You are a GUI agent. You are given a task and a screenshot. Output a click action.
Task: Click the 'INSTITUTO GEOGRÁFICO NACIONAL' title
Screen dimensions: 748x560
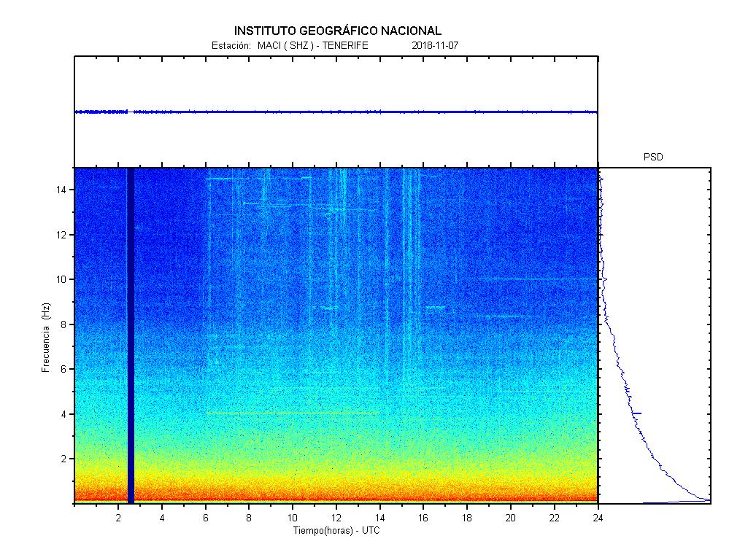coord(337,31)
